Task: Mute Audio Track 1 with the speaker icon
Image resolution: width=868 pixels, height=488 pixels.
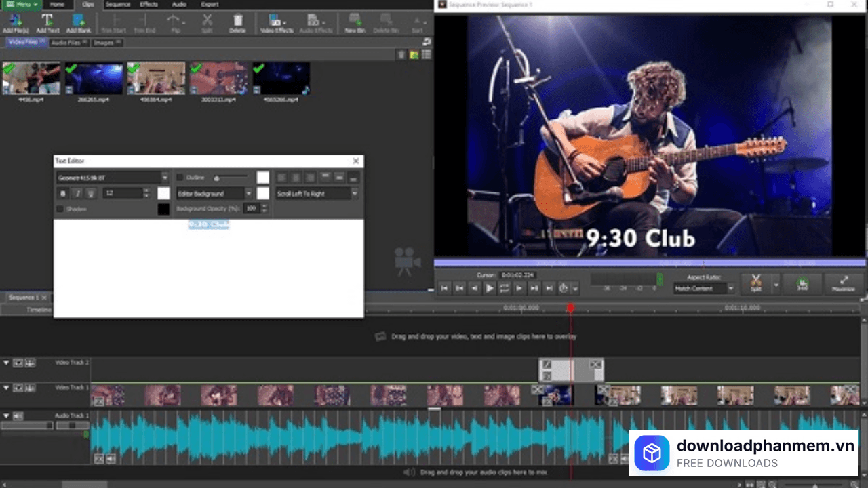Action: coord(18,415)
